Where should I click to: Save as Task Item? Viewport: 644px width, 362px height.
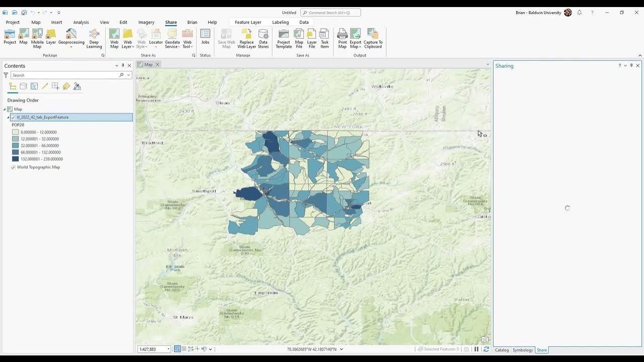point(325,39)
